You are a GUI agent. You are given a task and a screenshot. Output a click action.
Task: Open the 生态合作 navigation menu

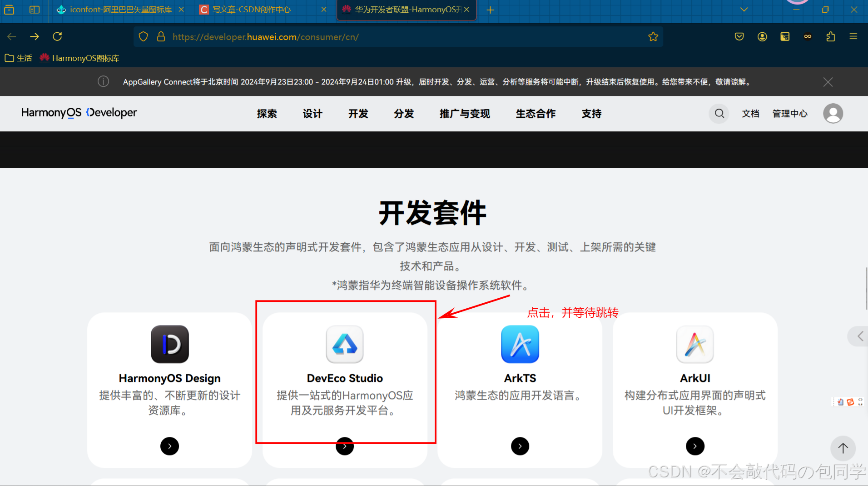(536, 114)
